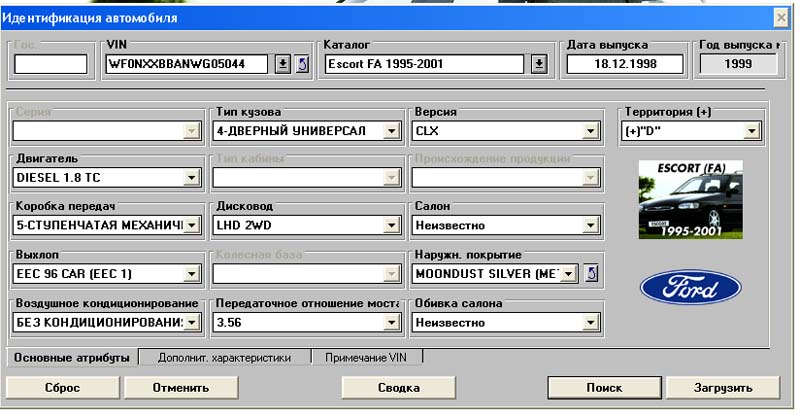Click the down-arrow icon beside VIN field

pos(283,64)
